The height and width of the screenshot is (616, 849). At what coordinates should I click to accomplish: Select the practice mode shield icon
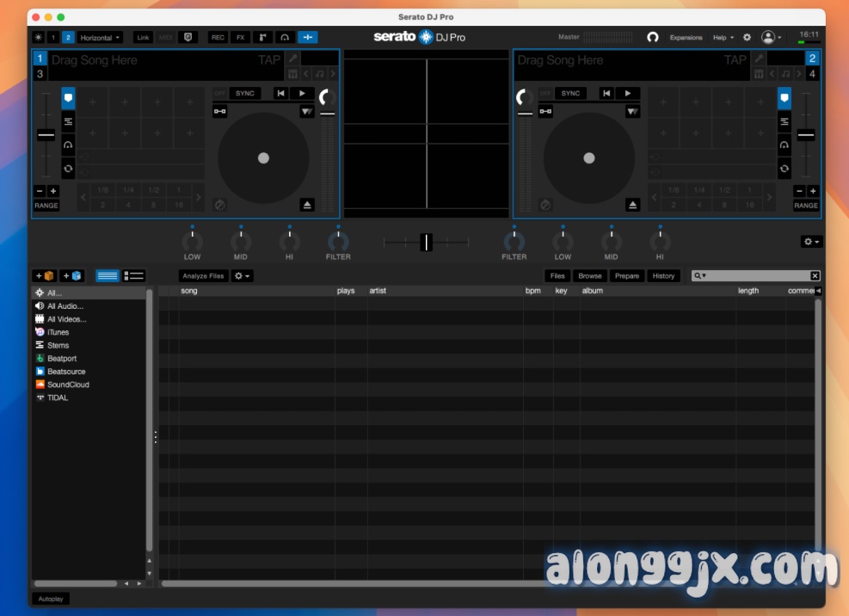188,37
